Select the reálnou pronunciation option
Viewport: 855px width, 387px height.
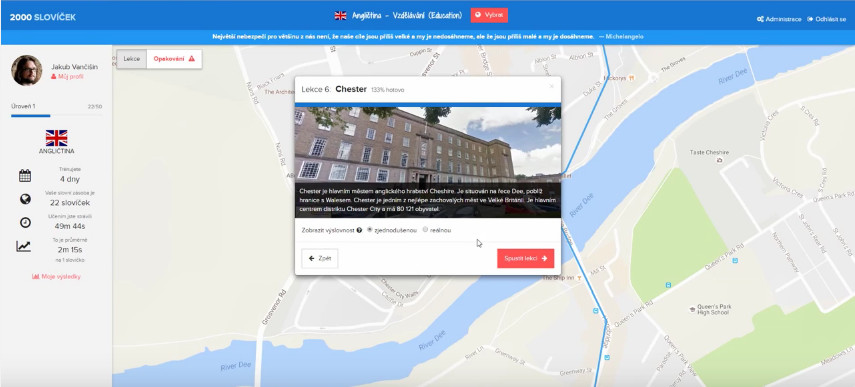coord(425,229)
